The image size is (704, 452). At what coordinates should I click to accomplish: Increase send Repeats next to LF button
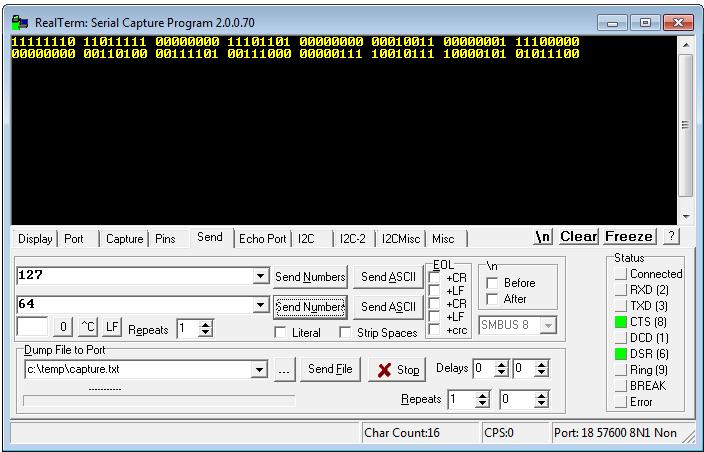(x=206, y=325)
